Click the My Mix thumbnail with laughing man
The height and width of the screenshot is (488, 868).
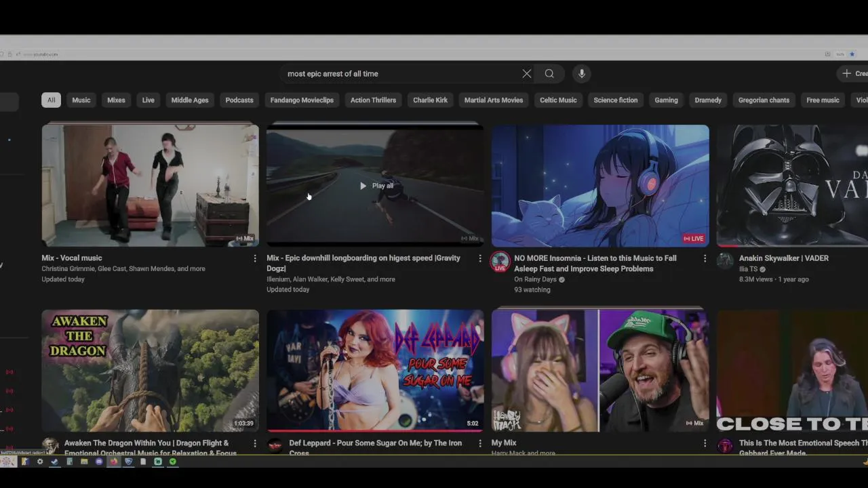(600, 370)
